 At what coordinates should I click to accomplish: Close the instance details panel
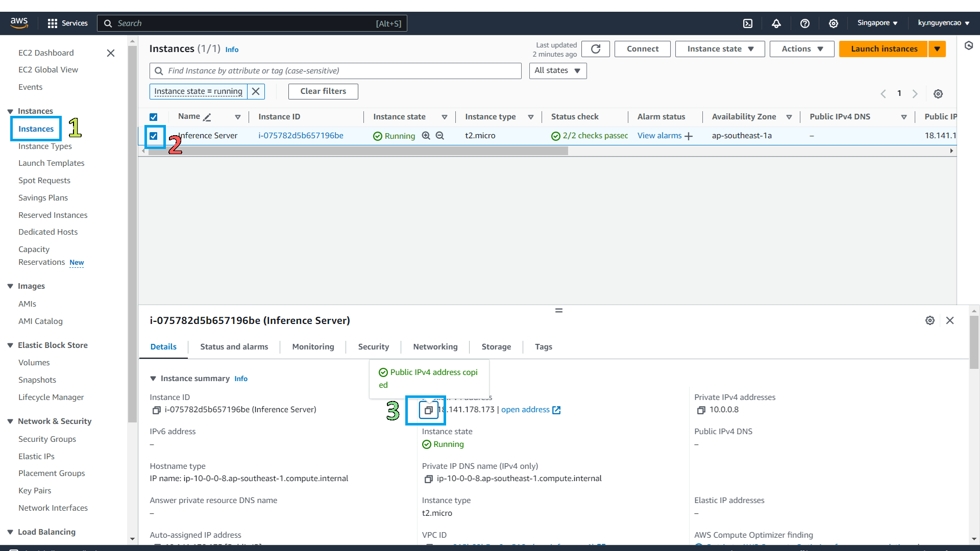coord(950,320)
